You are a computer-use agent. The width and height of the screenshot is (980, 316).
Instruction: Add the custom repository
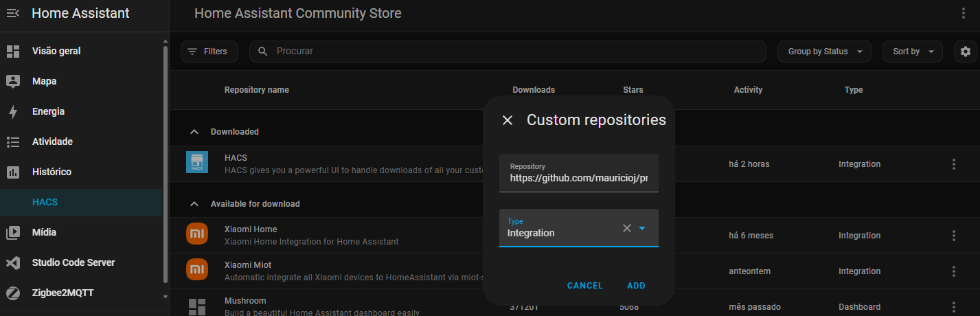pos(637,286)
